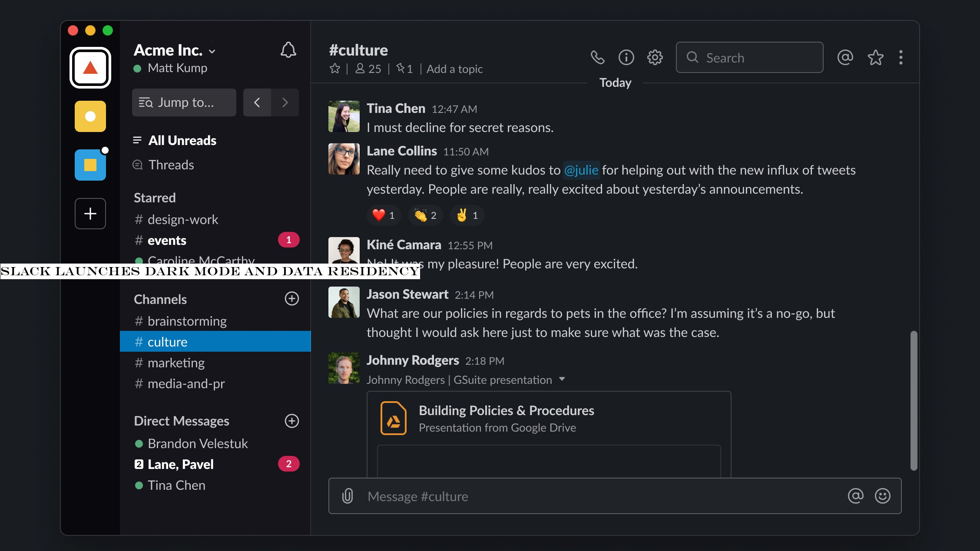Go forward in history arrow
This screenshot has height=551, width=980.
[285, 102]
